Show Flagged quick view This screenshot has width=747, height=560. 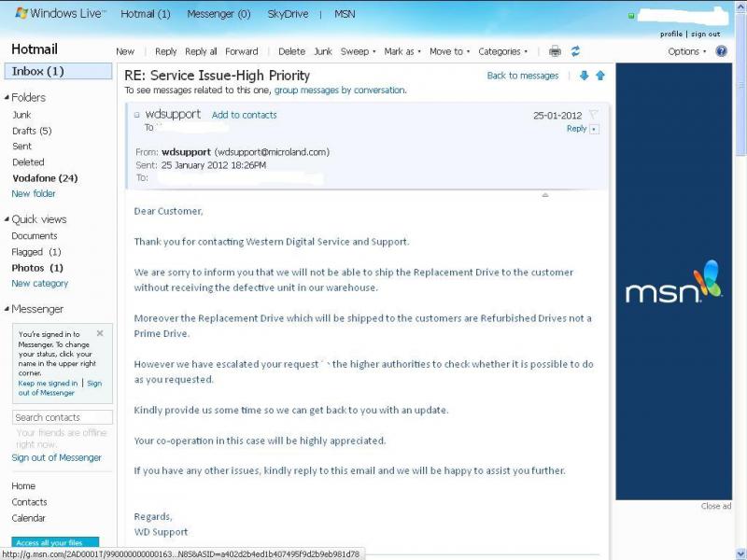pyautogui.click(x=36, y=252)
